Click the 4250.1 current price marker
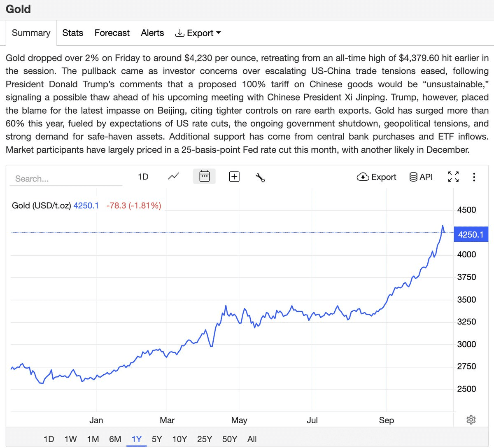494x448 pixels. click(x=471, y=234)
